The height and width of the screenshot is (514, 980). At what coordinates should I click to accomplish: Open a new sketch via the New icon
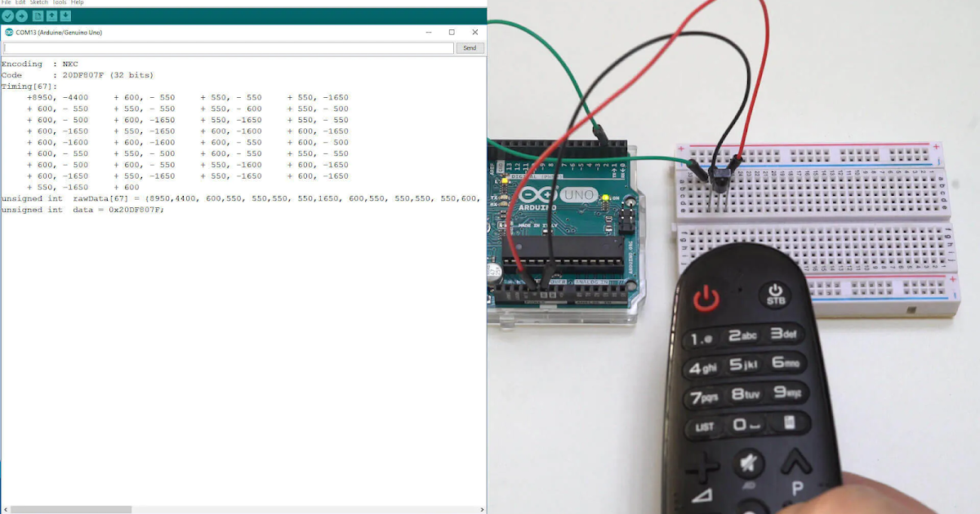coord(38,16)
